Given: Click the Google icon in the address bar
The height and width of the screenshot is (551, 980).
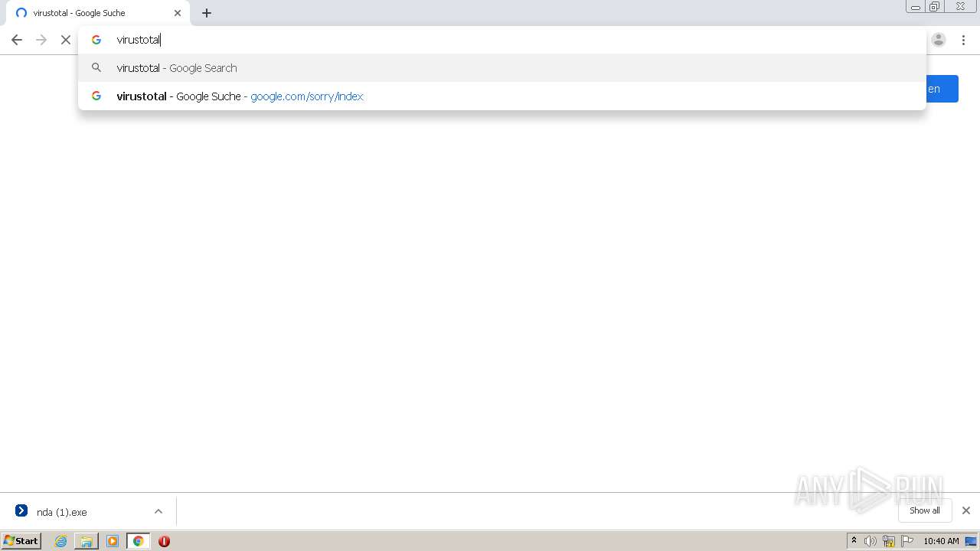Looking at the screenshot, I should click(96, 40).
